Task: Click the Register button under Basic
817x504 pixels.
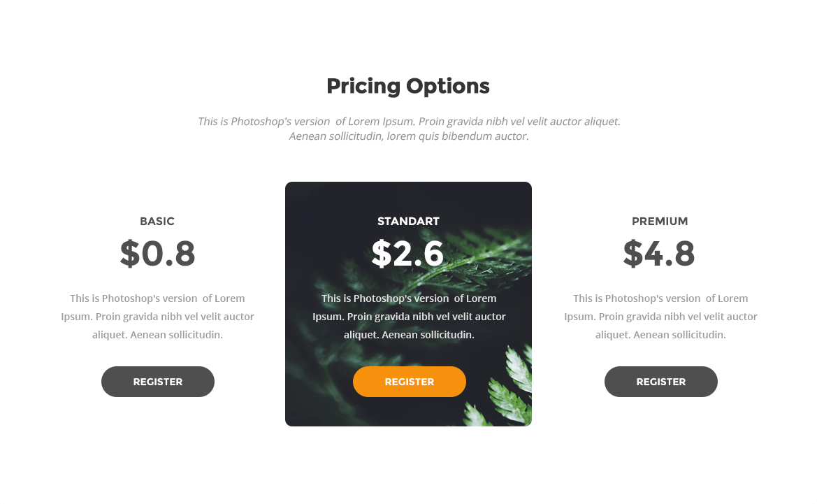Action: click(x=158, y=382)
